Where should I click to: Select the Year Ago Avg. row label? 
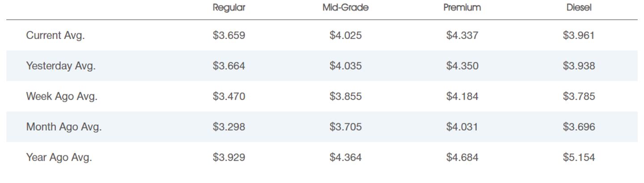(59, 157)
